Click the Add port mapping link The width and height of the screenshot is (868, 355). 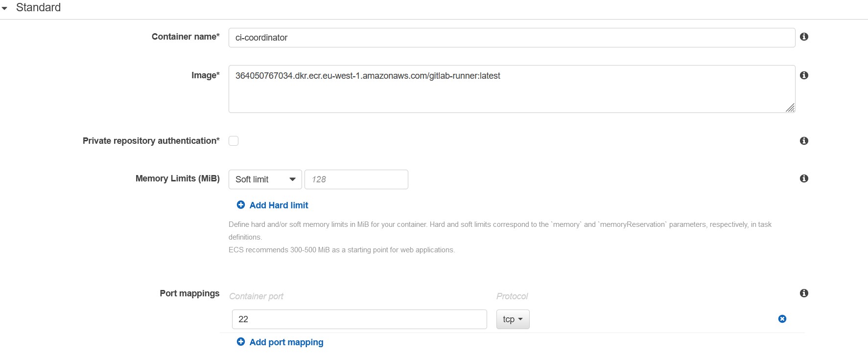click(286, 342)
